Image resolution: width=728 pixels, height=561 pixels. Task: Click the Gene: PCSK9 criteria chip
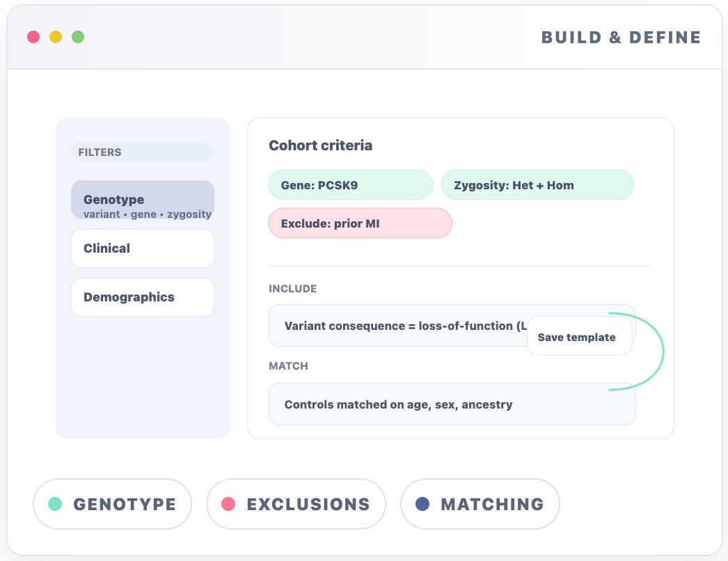[350, 185]
